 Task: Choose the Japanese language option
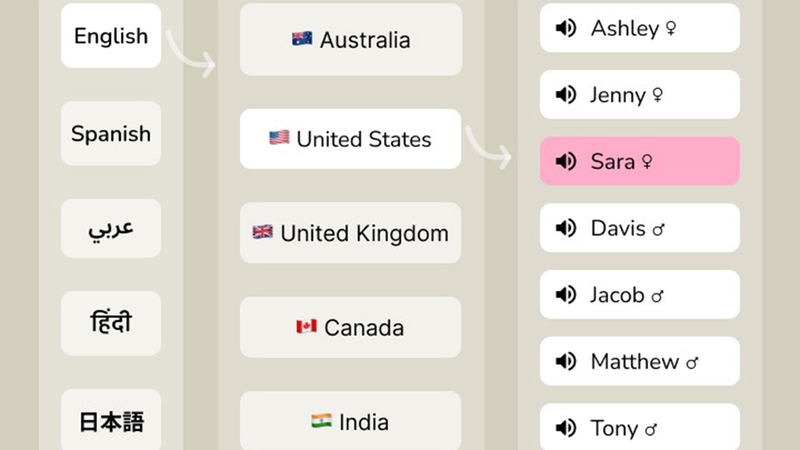(x=111, y=420)
